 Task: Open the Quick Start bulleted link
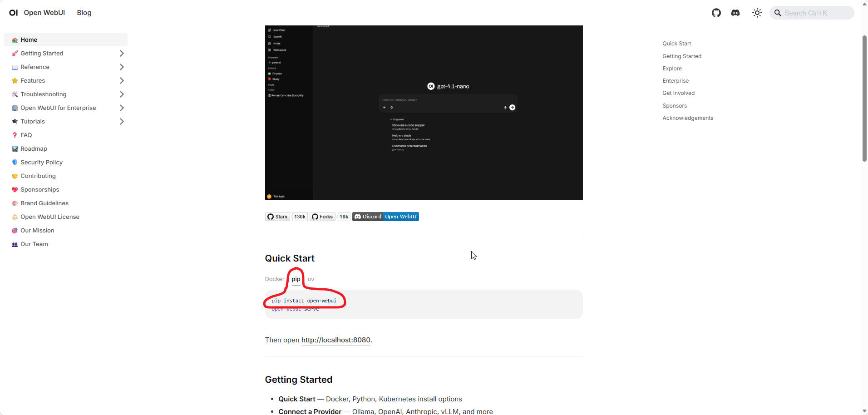[297, 399]
